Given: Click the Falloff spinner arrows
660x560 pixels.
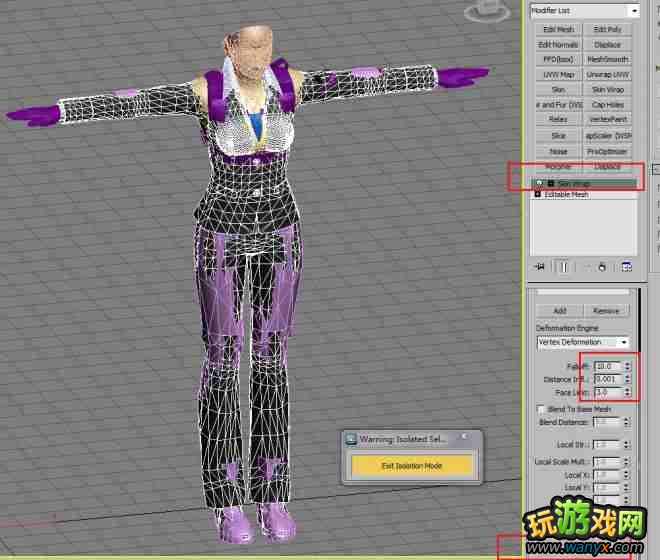Looking at the screenshot, I should tap(627, 367).
